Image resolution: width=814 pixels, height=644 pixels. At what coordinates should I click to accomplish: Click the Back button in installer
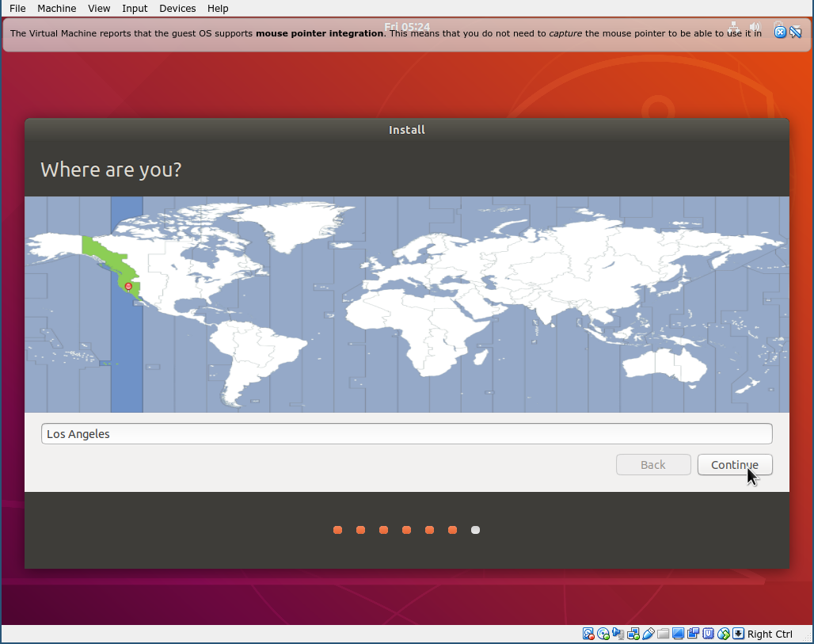pos(653,465)
